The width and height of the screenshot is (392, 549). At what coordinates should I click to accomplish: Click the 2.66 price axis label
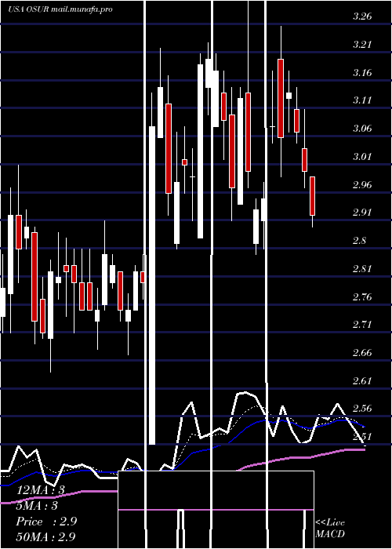point(362,353)
